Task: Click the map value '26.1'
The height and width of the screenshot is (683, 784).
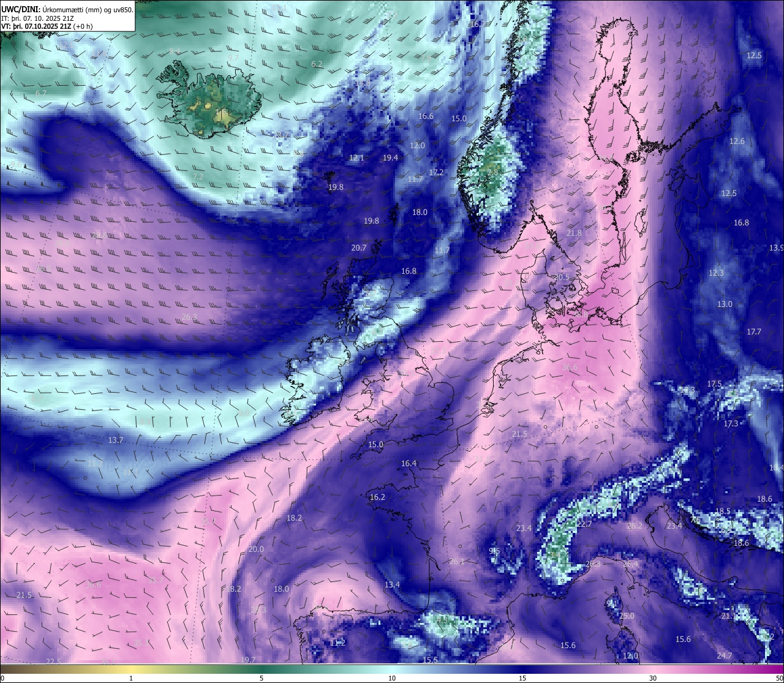Action: tap(457, 561)
